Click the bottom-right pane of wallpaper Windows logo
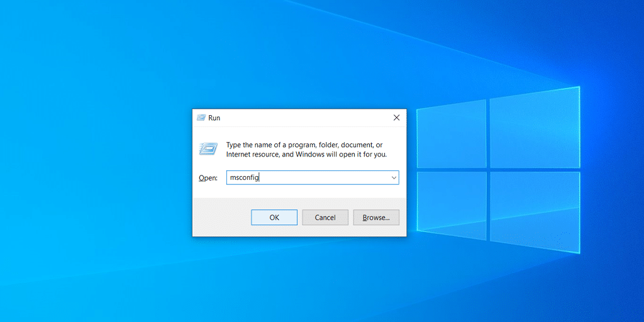644x322 pixels. (x=534, y=209)
